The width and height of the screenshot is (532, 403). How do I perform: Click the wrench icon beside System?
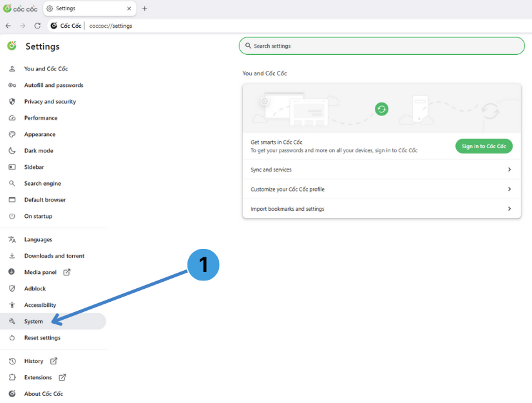pos(12,321)
